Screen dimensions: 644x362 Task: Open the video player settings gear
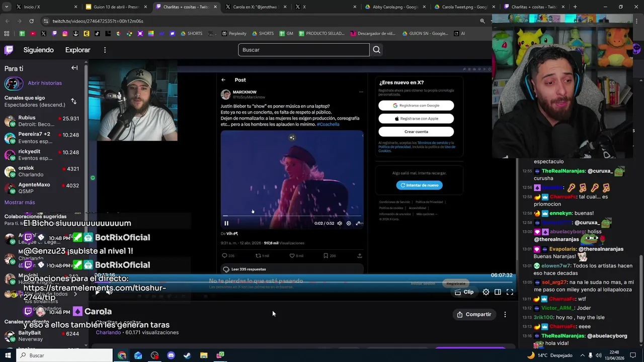click(x=486, y=292)
